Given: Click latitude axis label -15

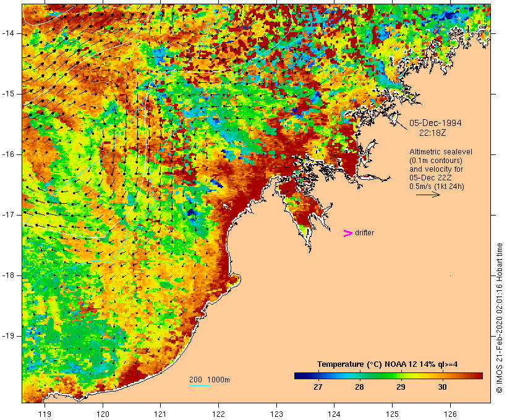Looking at the screenshot, I should point(8,94).
